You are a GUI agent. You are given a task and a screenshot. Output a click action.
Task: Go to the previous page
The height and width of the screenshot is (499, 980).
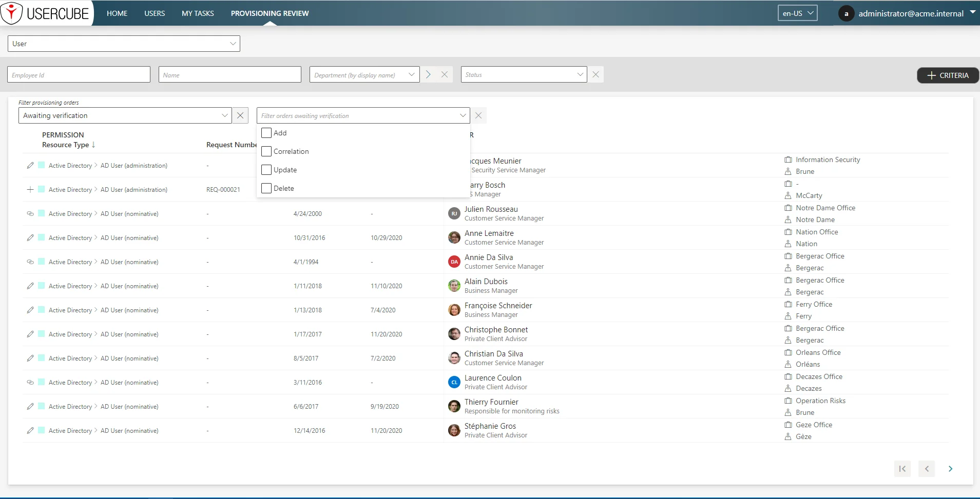(x=927, y=469)
